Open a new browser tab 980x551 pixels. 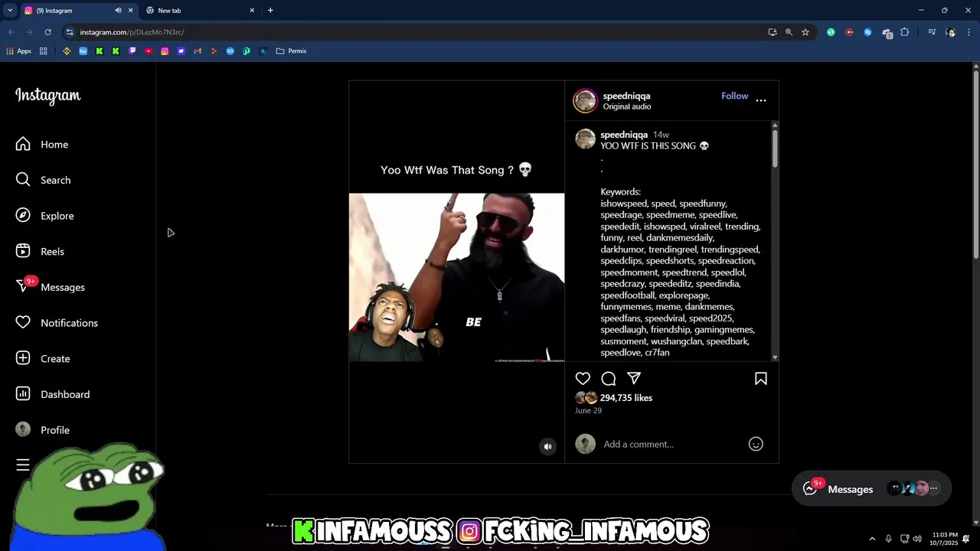[270, 11]
